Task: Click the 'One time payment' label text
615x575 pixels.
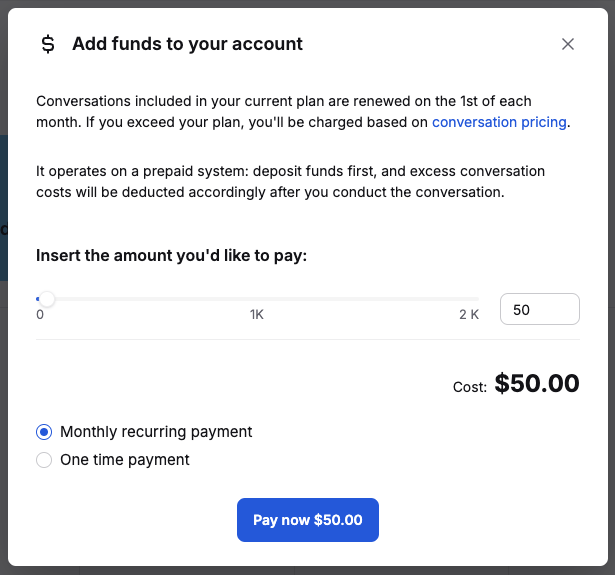Action: click(125, 460)
